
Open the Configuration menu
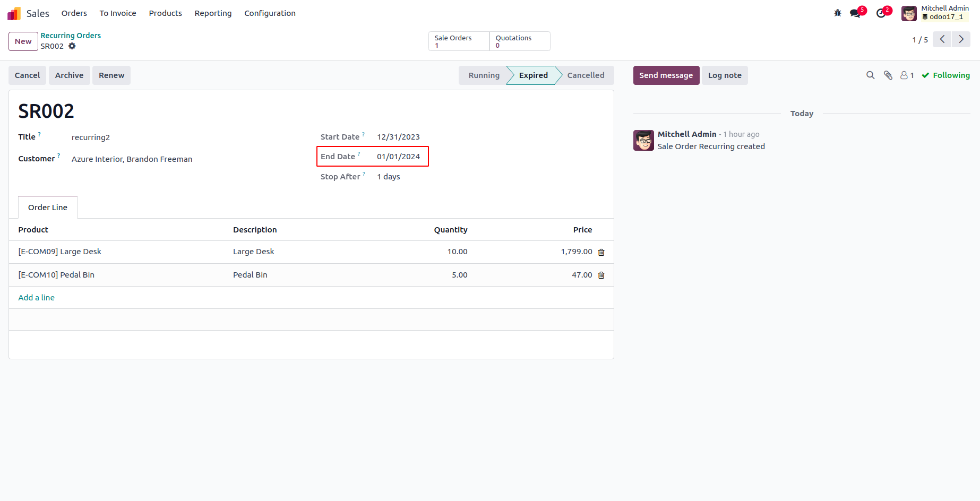tap(270, 13)
